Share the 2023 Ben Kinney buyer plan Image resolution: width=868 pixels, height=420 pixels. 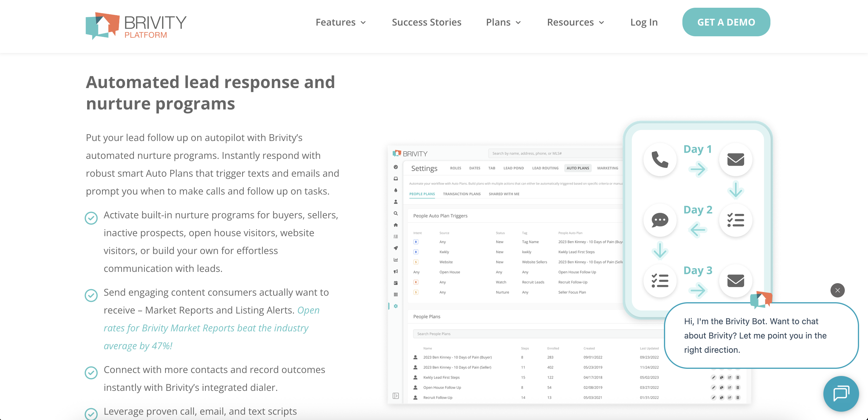(x=730, y=358)
